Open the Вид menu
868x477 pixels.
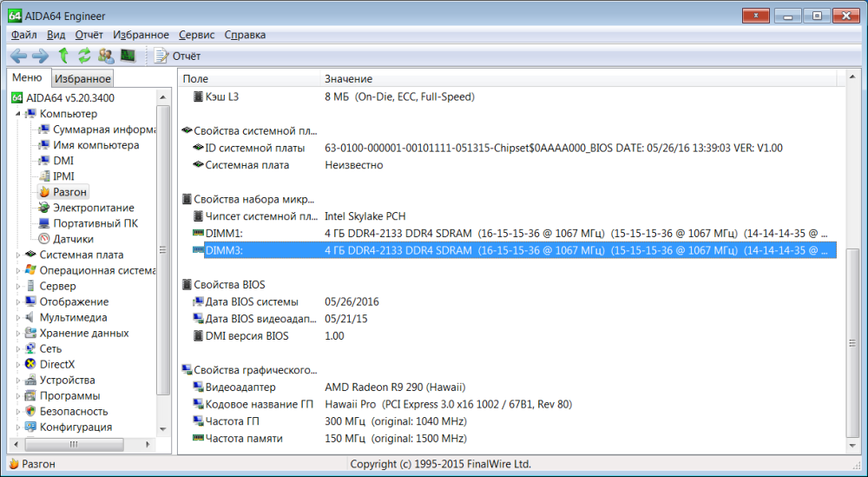pos(56,35)
